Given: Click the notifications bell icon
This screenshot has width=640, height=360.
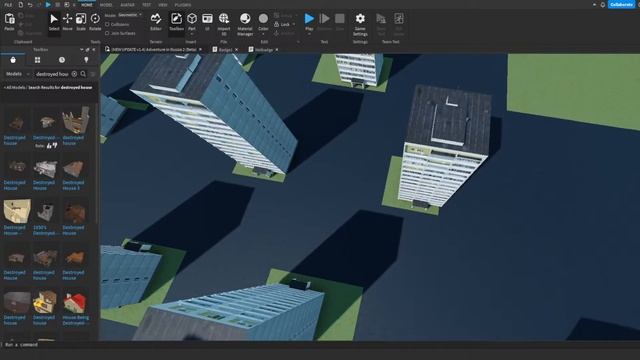Looking at the screenshot, I should tap(602, 5).
